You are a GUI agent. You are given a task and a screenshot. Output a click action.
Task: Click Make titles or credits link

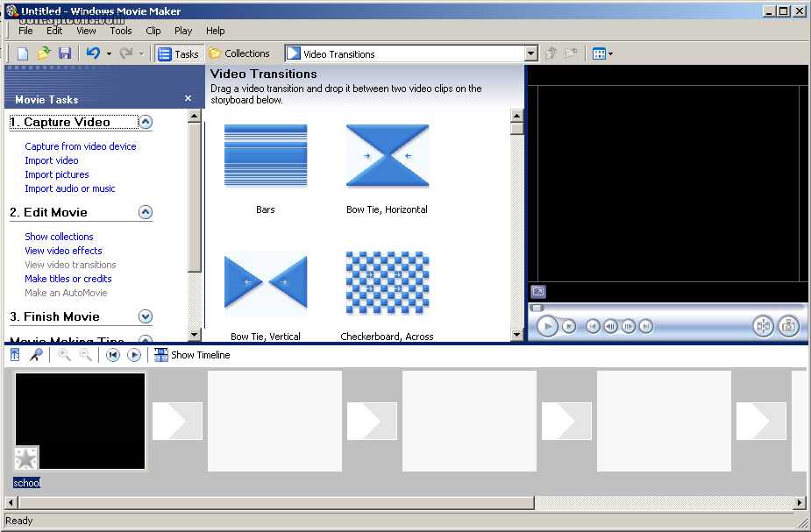click(x=68, y=279)
